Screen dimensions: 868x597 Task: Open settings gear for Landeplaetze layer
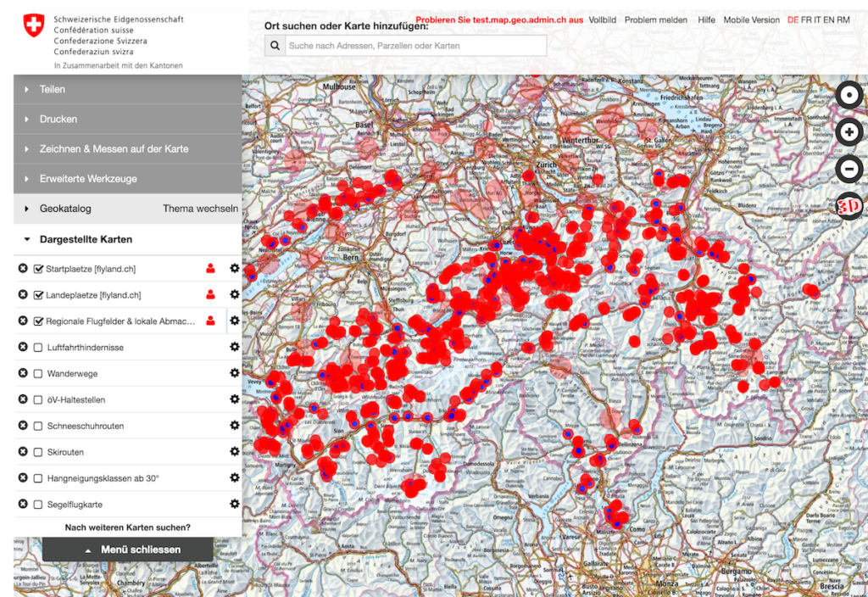[235, 294]
